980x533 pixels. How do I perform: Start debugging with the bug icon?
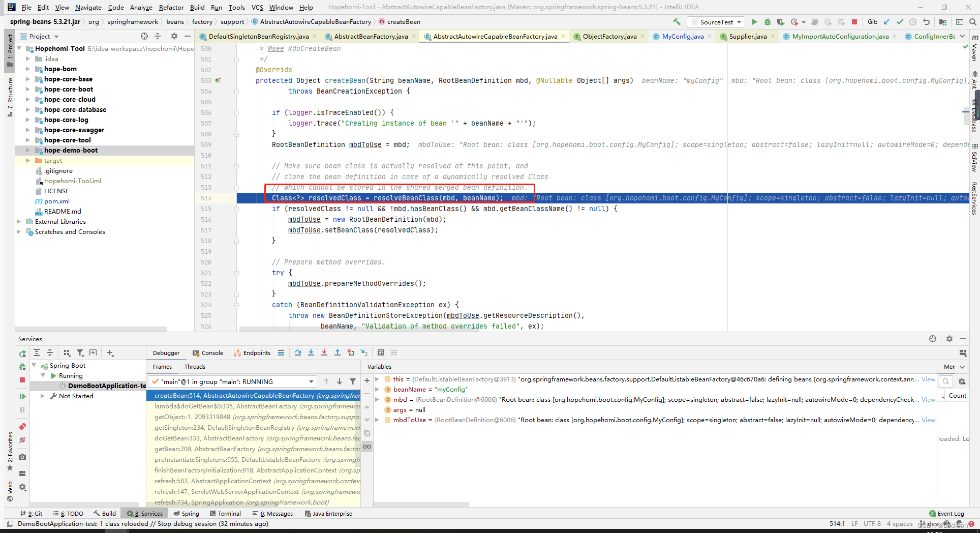(768, 22)
